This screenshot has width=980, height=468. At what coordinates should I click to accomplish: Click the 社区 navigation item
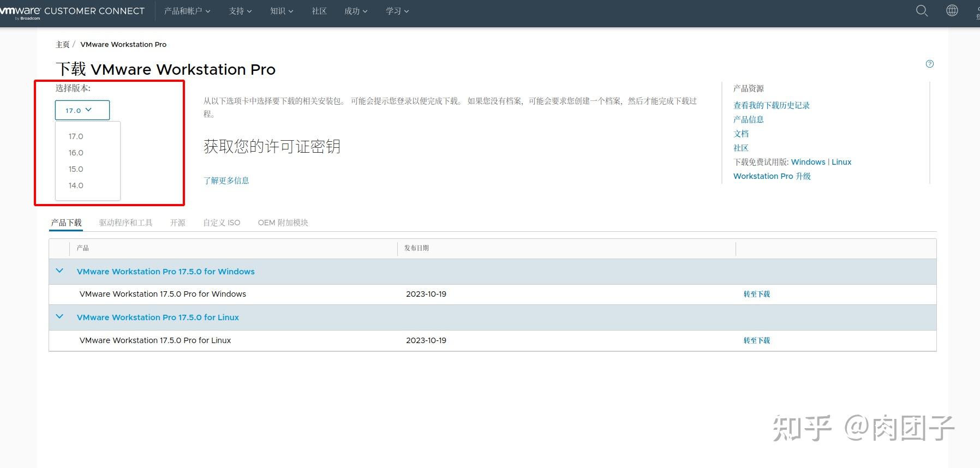point(319,11)
